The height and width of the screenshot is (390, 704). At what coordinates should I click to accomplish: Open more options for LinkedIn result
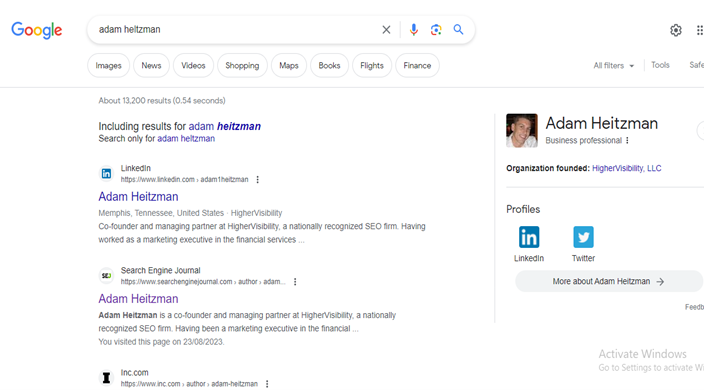[257, 180]
